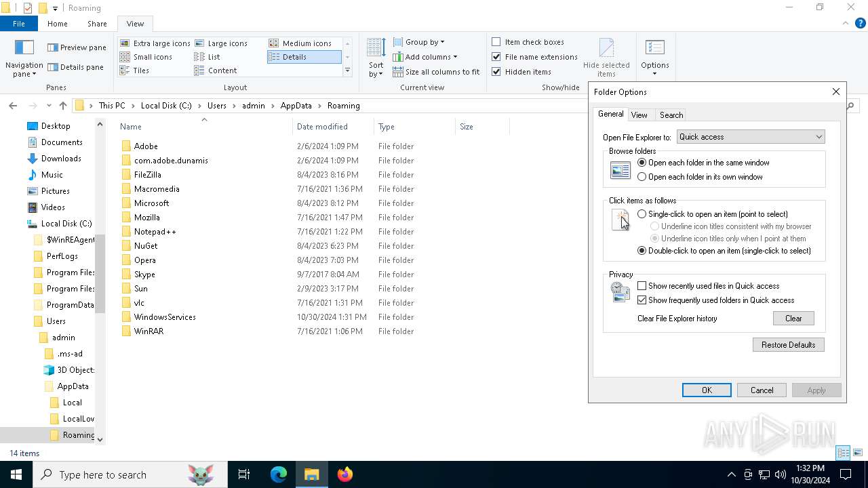This screenshot has width=868, height=488.
Task: Click Clear File Explorer history button
Action: click(x=793, y=319)
